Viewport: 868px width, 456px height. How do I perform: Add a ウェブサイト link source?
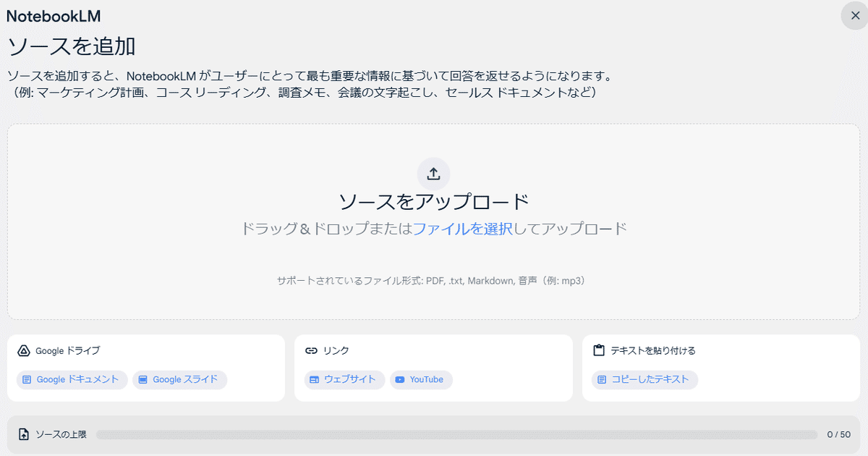pos(344,379)
